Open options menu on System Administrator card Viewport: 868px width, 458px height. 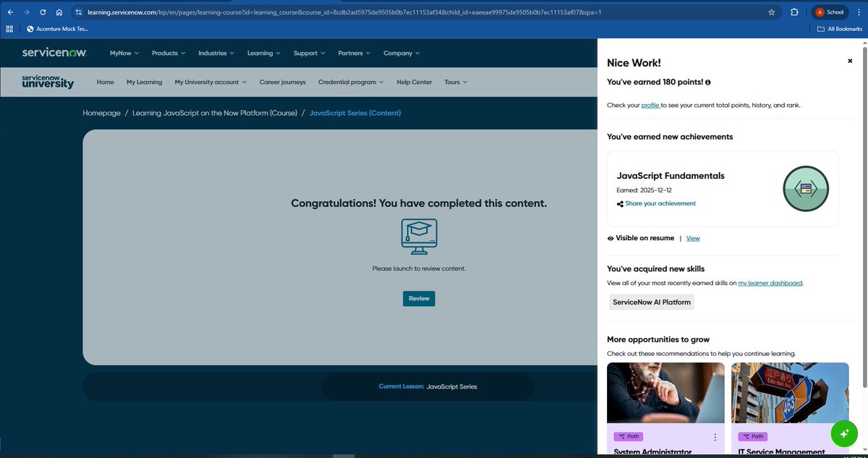tap(715, 437)
